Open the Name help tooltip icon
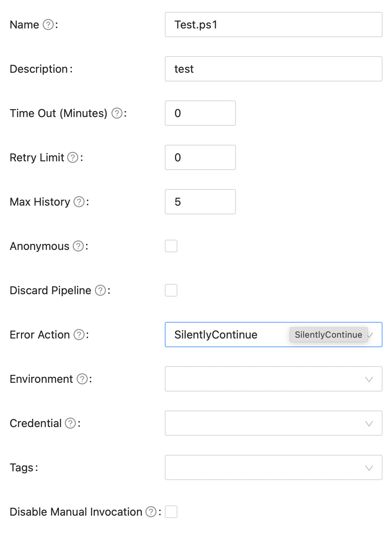This screenshot has width=392, height=556. 47,25
